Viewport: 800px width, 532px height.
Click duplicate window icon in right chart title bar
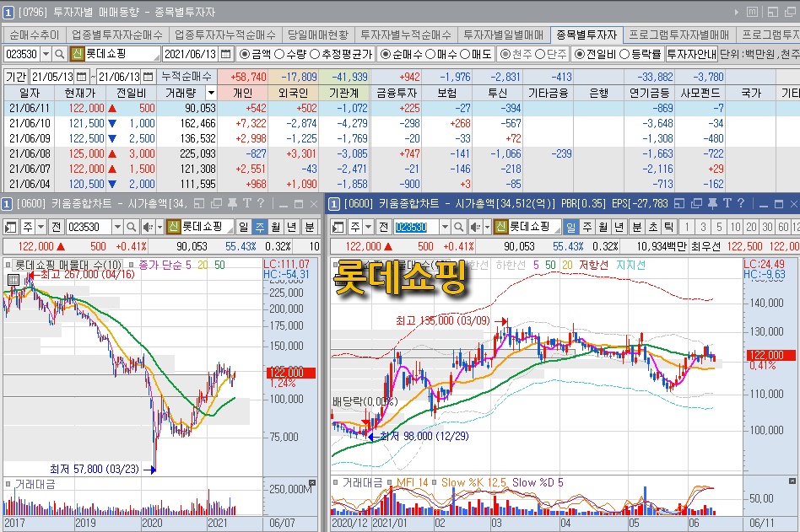pyautogui.click(x=696, y=204)
